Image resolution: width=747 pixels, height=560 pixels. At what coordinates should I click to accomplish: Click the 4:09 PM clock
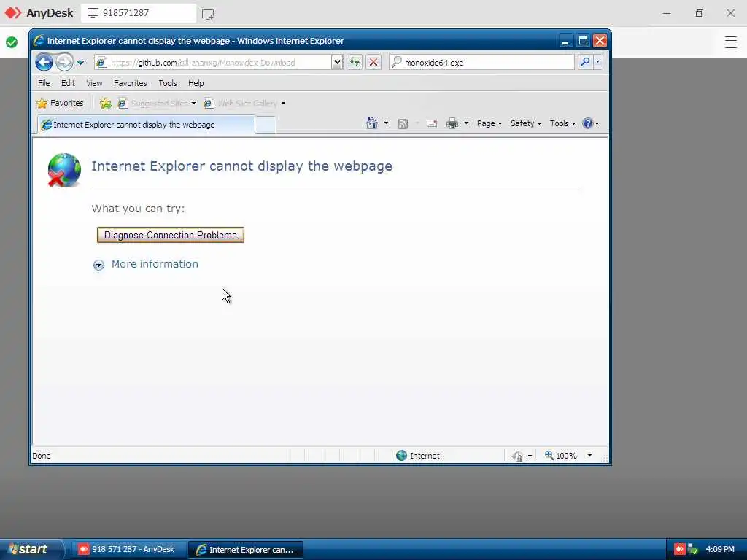pos(720,549)
